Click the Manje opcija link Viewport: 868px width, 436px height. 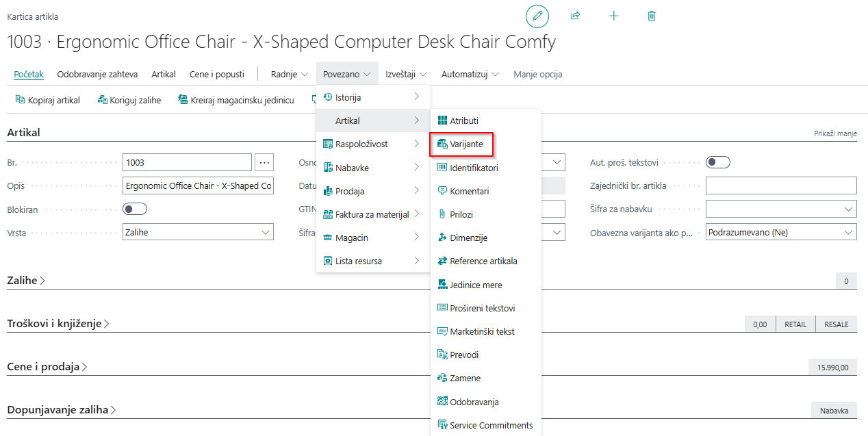pyautogui.click(x=537, y=74)
